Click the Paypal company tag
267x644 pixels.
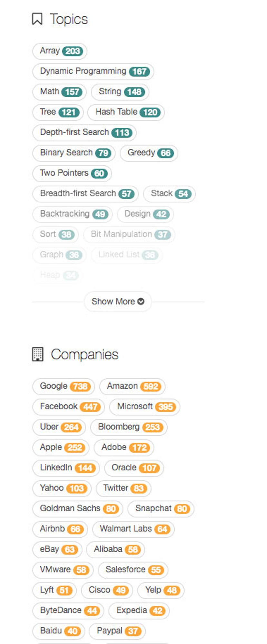[117, 631]
